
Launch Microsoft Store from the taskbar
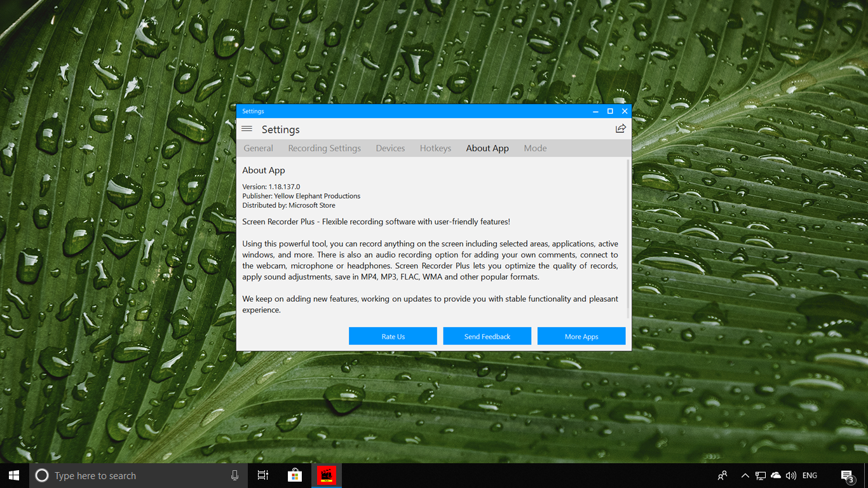click(x=294, y=475)
